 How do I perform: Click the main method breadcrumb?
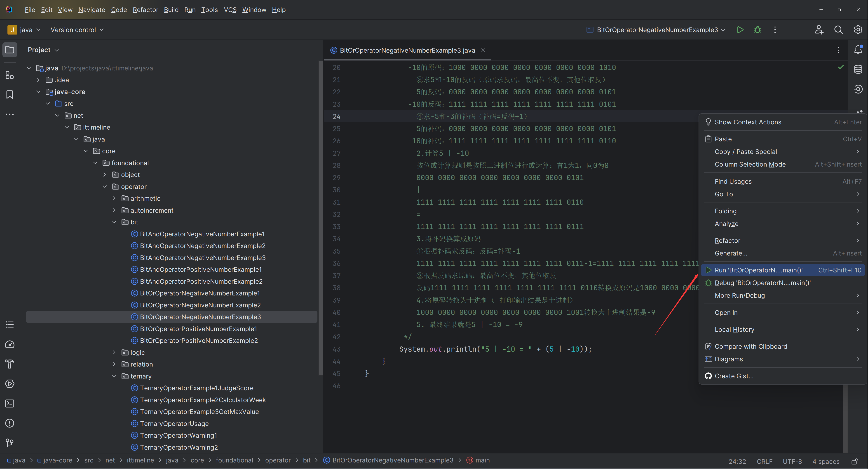click(x=478, y=460)
